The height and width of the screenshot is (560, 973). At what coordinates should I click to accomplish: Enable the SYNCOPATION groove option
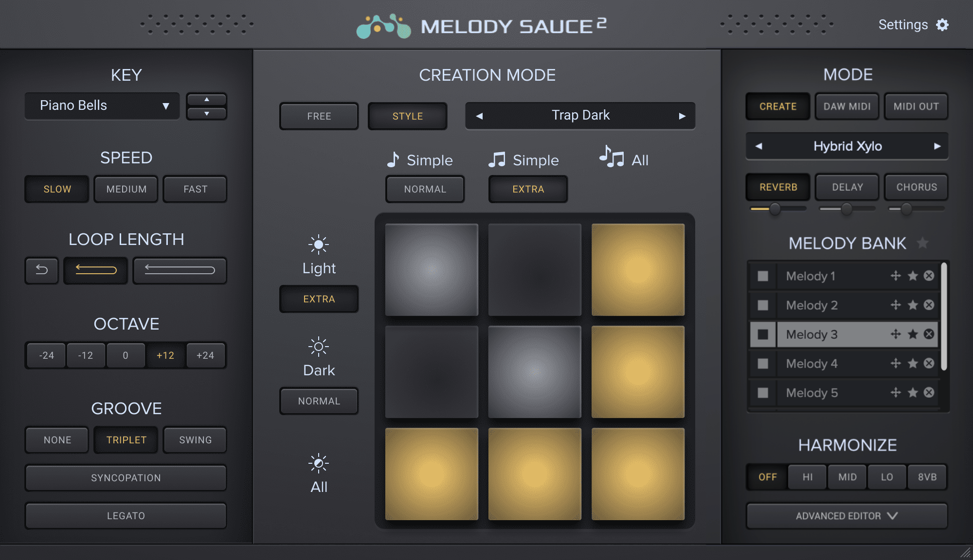tap(126, 478)
